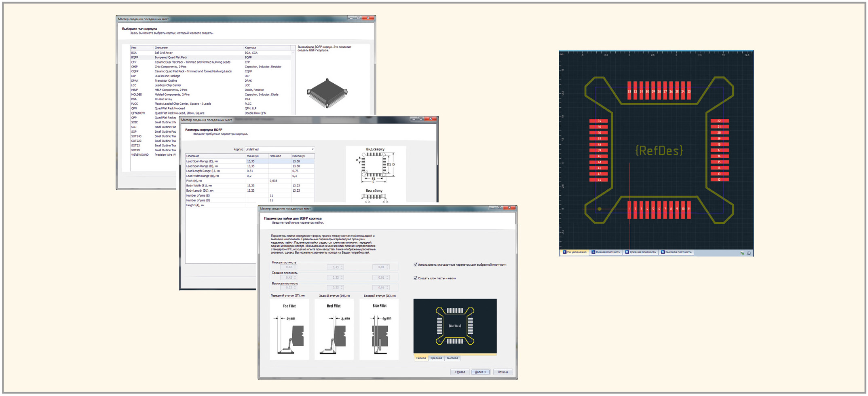The width and height of the screenshot is (868, 396).
Task: Click Pitch (e) nominal cell 0,635
Action: click(280, 181)
